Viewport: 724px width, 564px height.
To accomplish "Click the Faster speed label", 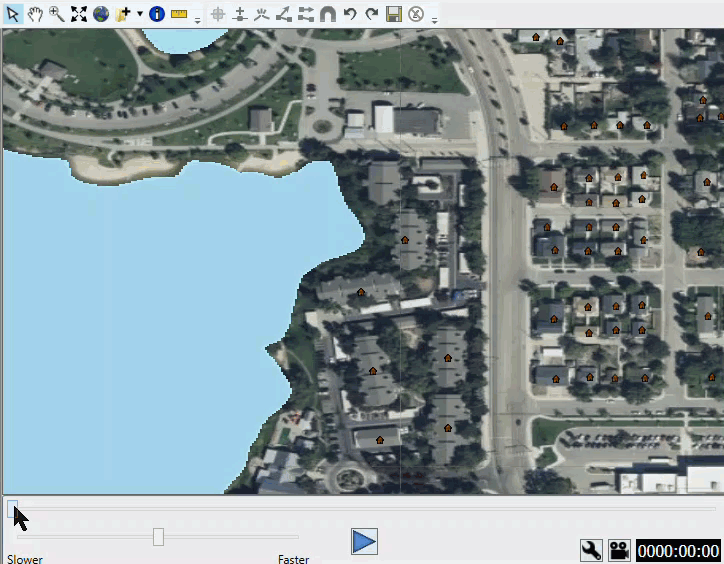I will (x=294, y=559).
